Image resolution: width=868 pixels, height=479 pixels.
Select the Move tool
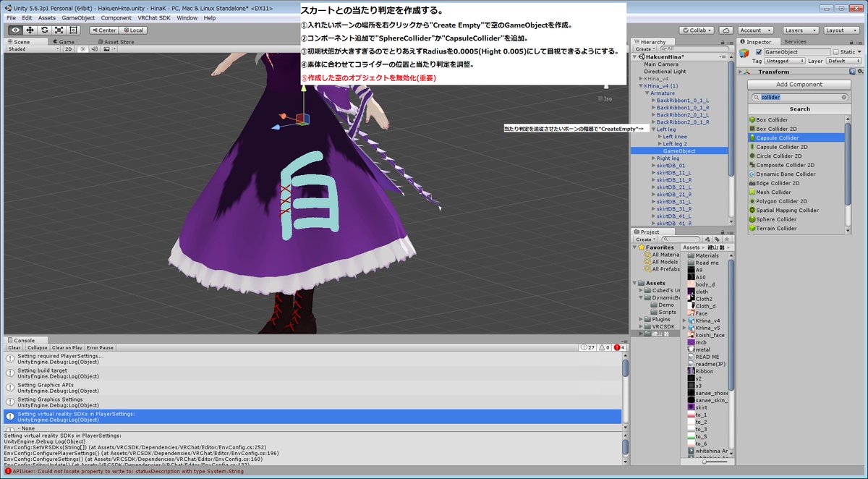[30, 30]
